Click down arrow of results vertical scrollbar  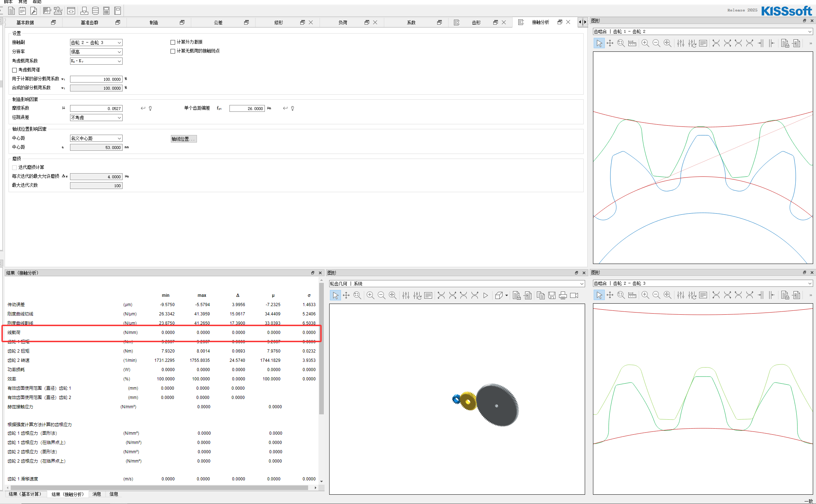pyautogui.click(x=321, y=481)
